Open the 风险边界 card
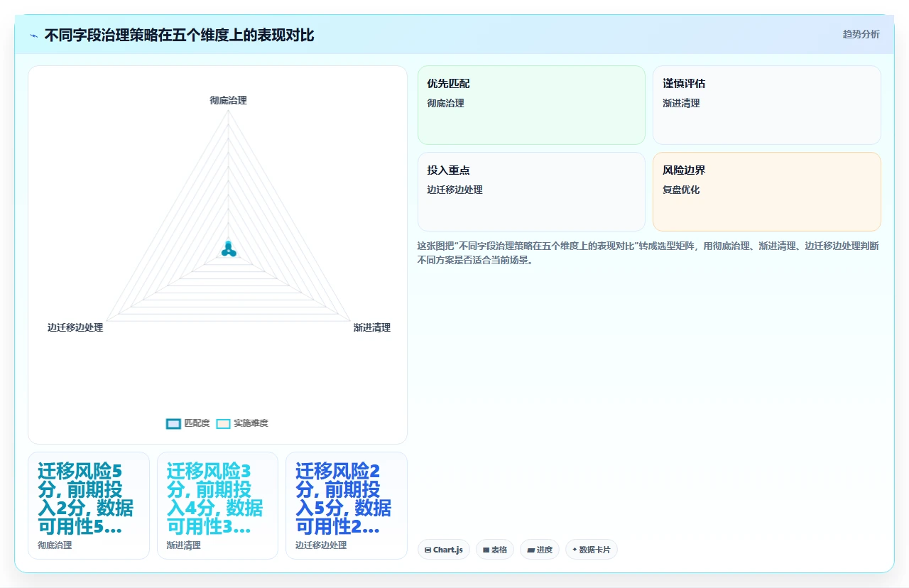 point(767,192)
